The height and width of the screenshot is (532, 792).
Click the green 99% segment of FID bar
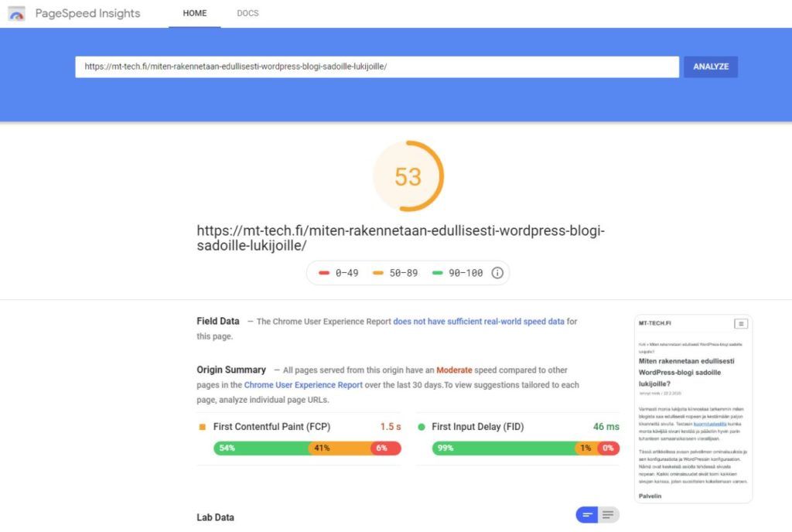(x=503, y=448)
